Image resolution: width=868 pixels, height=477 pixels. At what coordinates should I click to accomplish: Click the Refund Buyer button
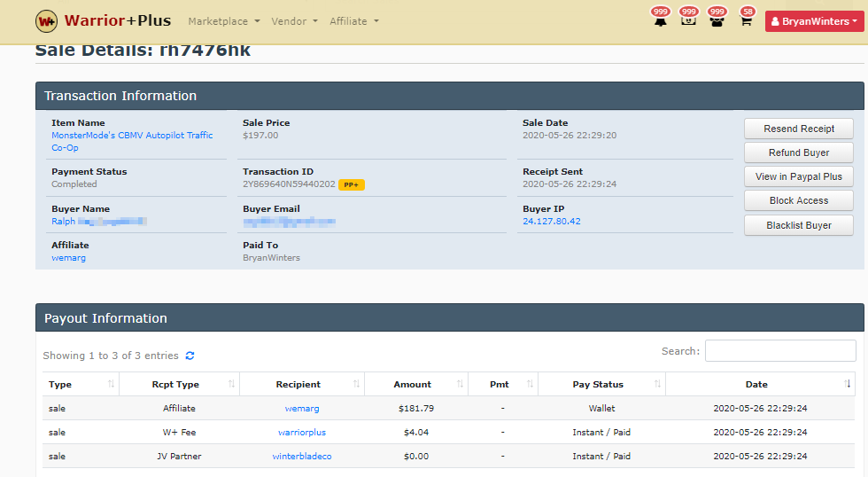point(799,152)
